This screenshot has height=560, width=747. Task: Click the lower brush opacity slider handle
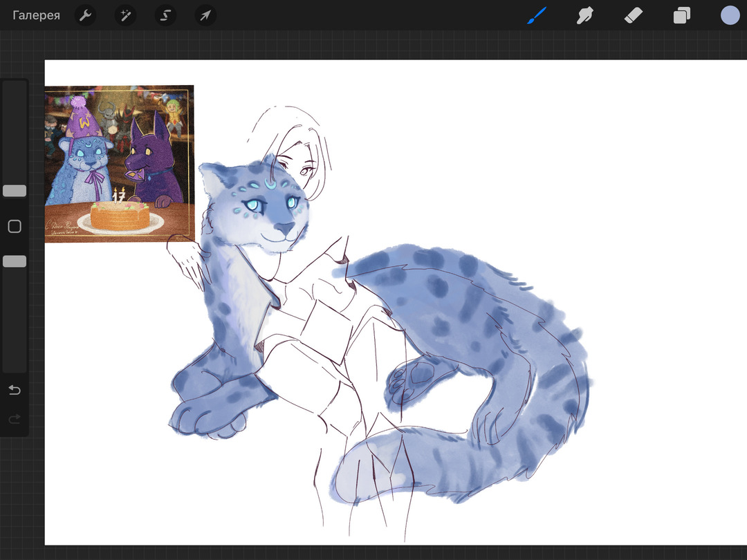[15, 261]
